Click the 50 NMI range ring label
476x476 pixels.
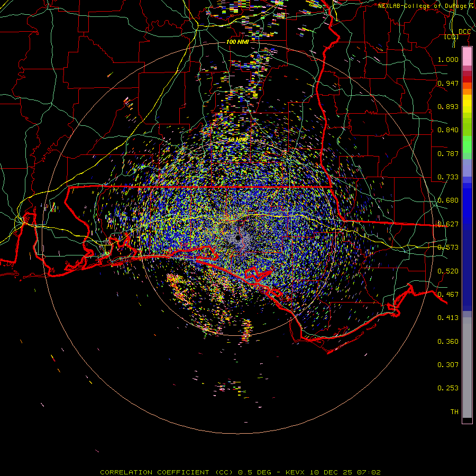click(237, 140)
